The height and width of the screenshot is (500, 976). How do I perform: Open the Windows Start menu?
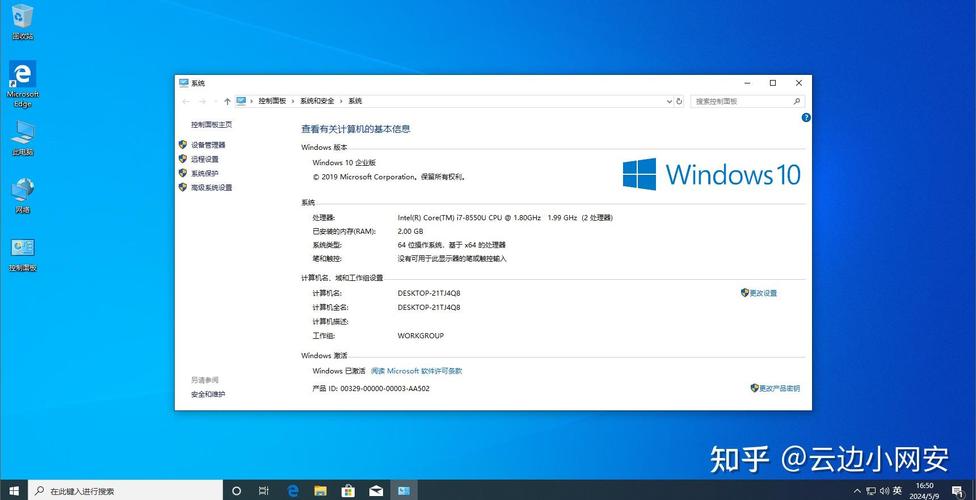coord(13,491)
